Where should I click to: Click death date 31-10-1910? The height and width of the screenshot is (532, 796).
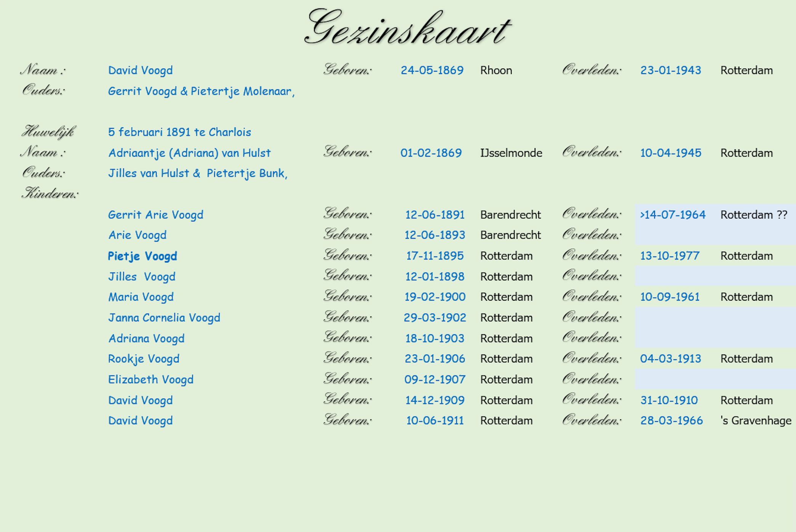[x=669, y=400]
